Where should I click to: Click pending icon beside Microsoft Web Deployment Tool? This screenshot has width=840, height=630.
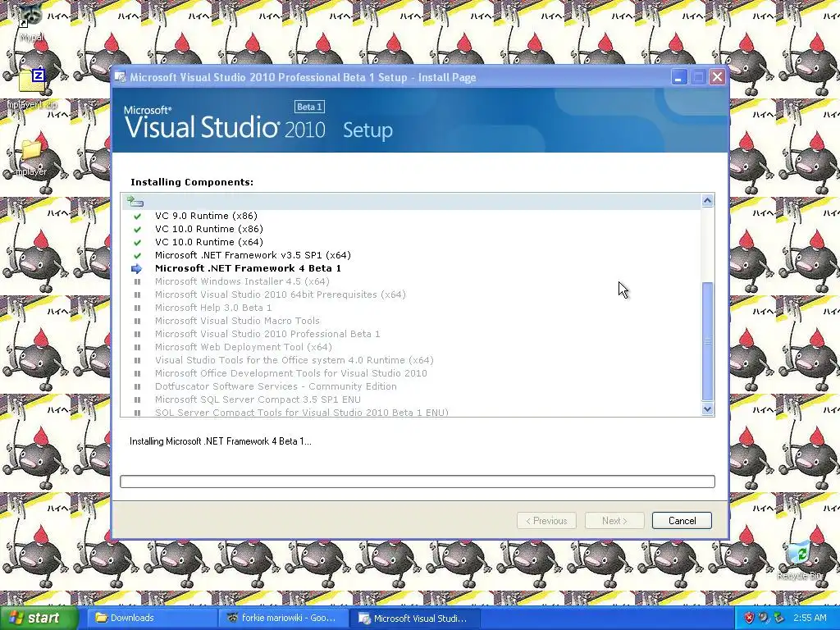pyautogui.click(x=137, y=347)
